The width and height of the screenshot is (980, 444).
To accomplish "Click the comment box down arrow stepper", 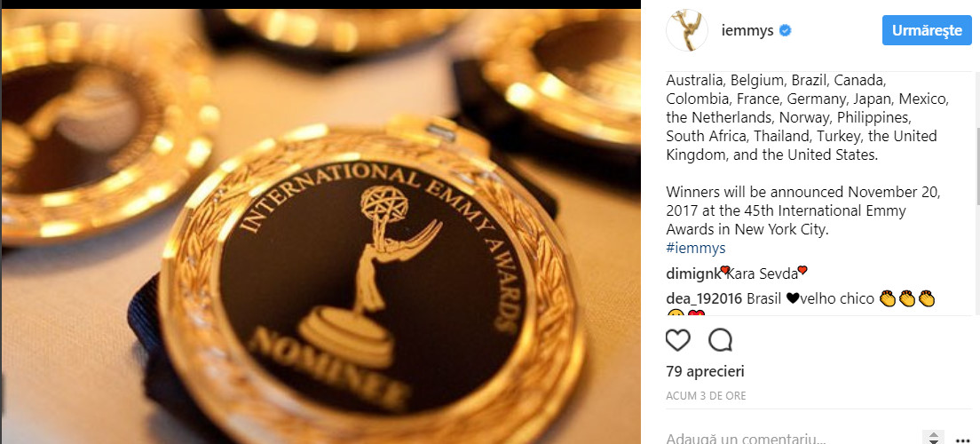I will [932, 441].
